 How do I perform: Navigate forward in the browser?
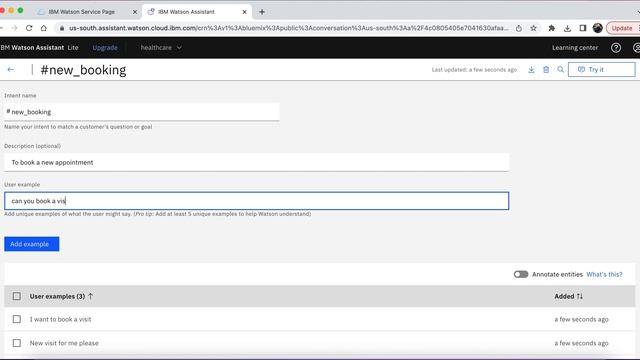tap(14, 28)
